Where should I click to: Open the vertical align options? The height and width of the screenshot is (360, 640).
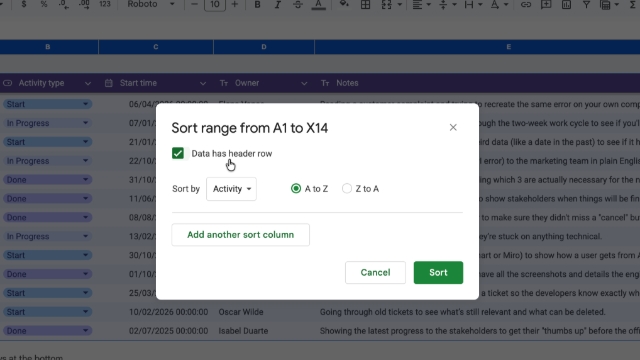pyautogui.click(x=447, y=4)
